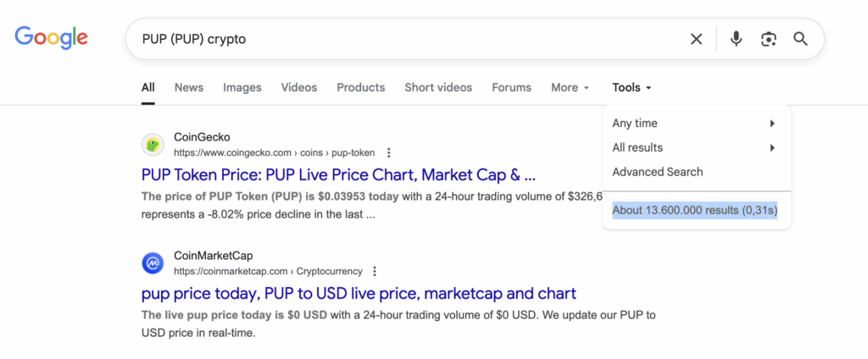
Task: Select Advanced Search from the Tools menu
Action: click(658, 172)
